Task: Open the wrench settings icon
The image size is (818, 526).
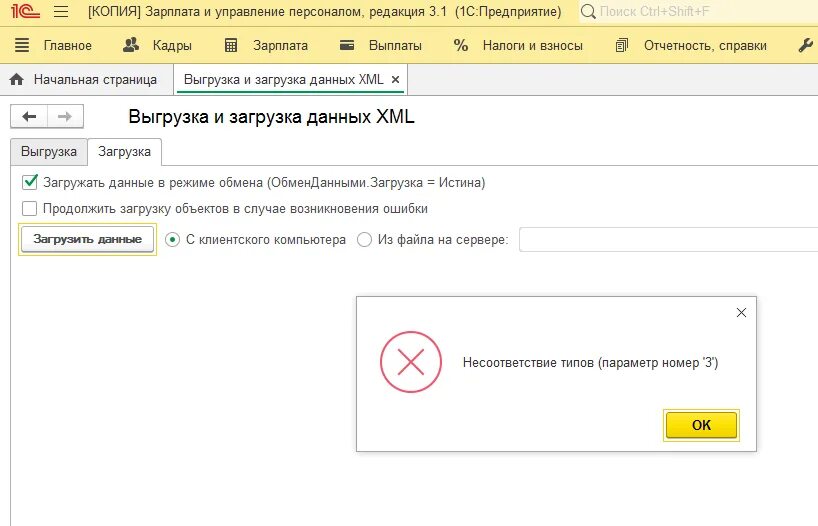Action: [806, 45]
